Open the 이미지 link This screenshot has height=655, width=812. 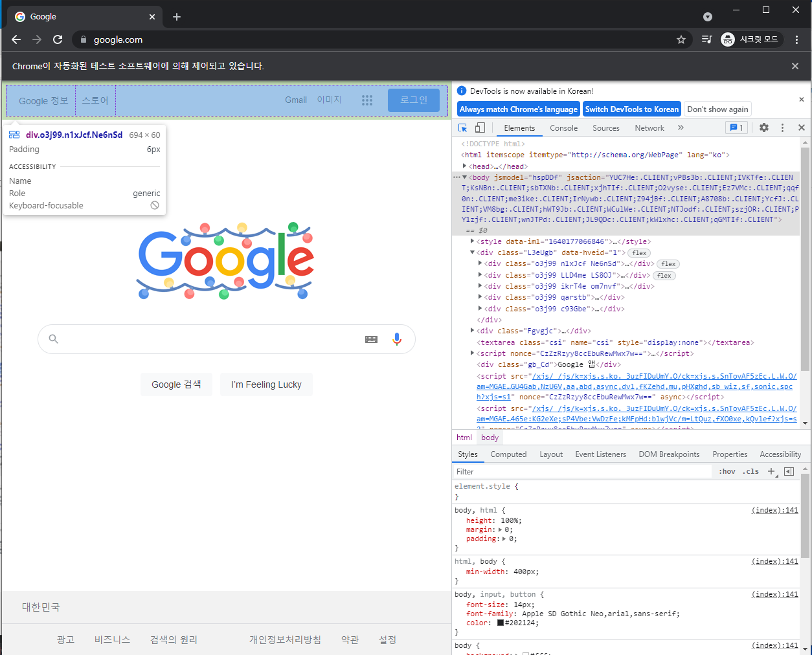(329, 100)
